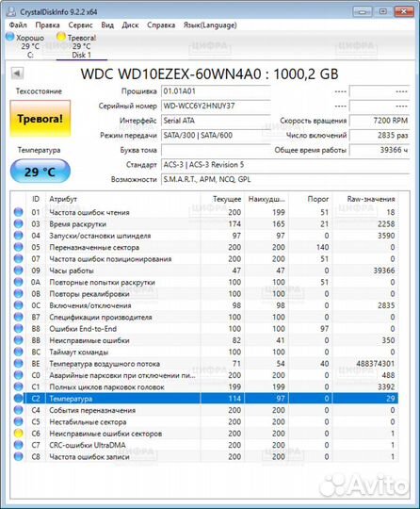
Task: Select the row Таймаут команды
Action: point(204,352)
